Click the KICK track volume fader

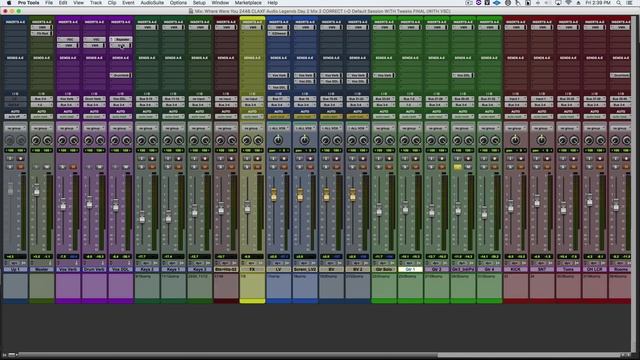[x=511, y=206]
